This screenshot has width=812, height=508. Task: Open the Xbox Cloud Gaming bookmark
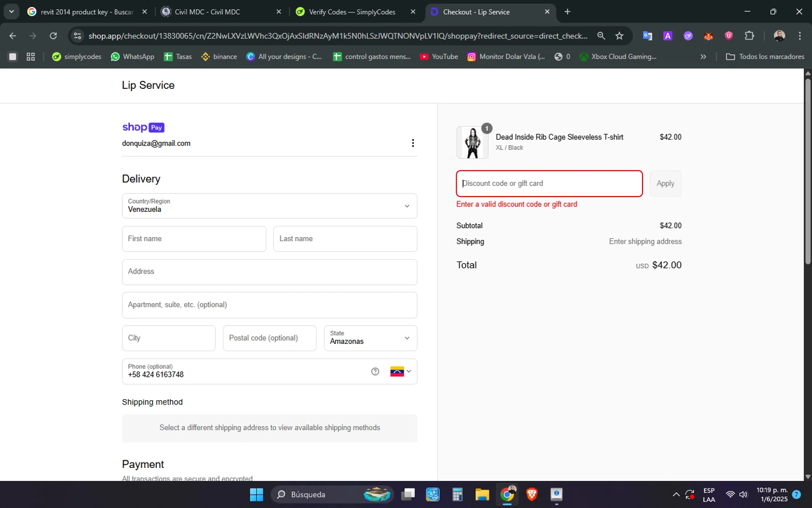(x=618, y=56)
